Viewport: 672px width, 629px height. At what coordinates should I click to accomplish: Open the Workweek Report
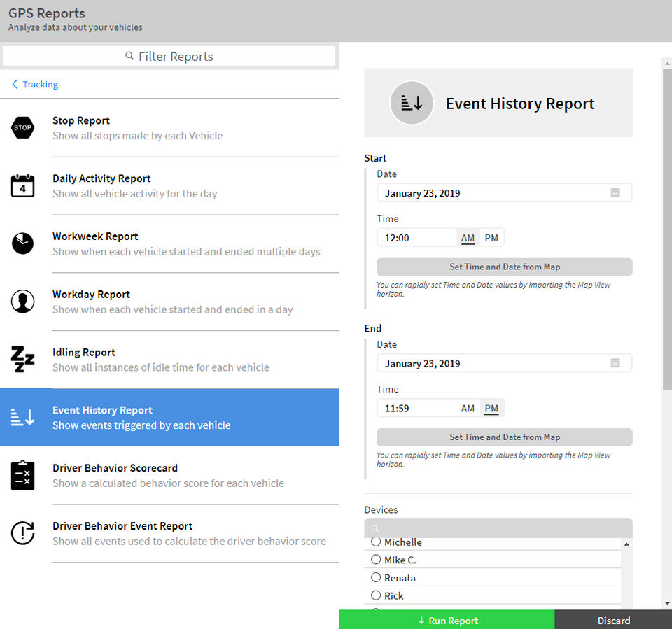169,243
